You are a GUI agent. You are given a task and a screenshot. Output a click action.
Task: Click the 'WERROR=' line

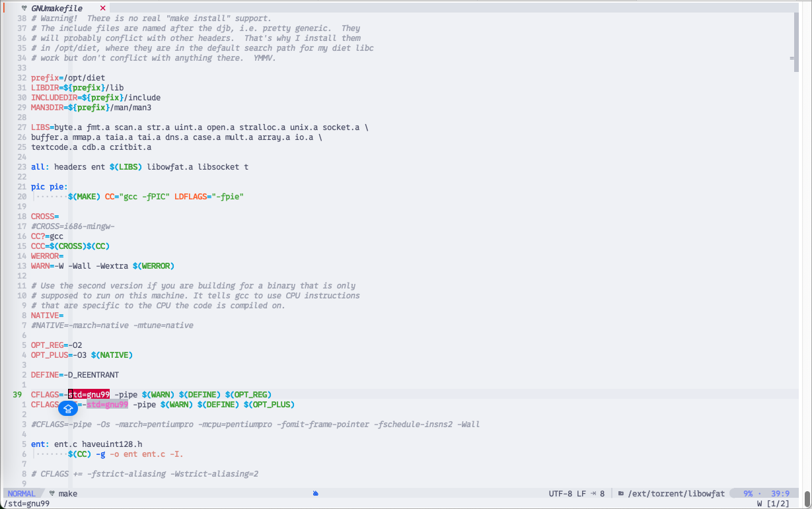pos(47,256)
